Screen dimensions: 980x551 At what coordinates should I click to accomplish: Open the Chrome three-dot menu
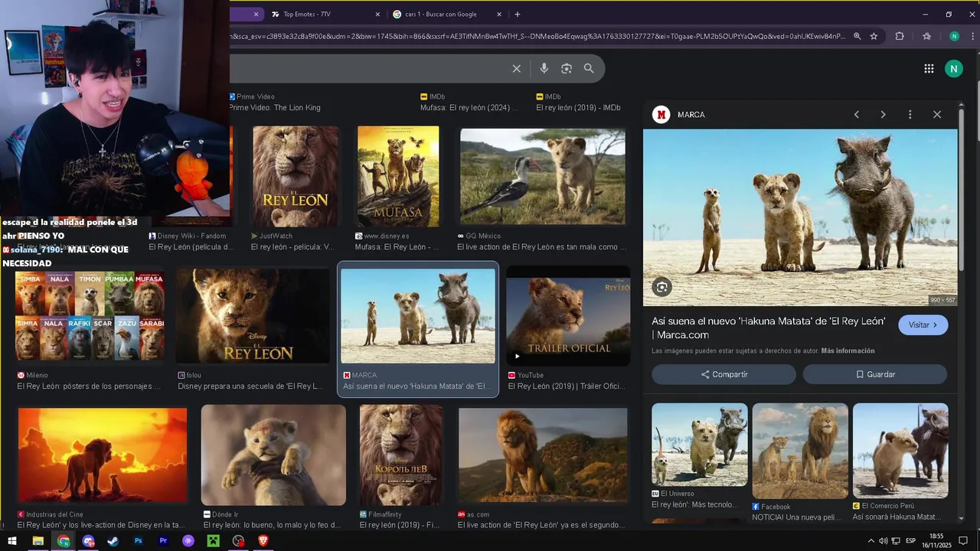[x=972, y=36]
